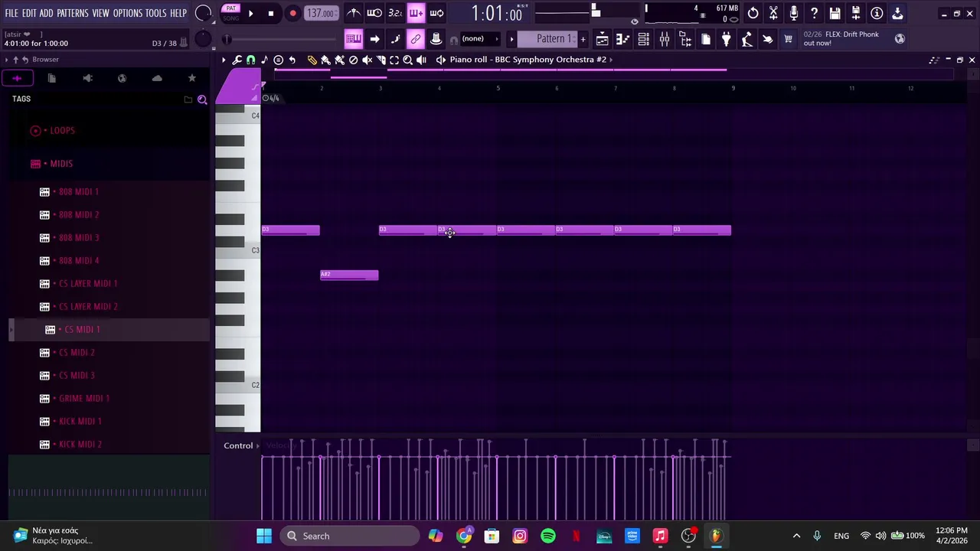Toggle piano roll snap magnet
This screenshot has width=980, height=551.
250,60
